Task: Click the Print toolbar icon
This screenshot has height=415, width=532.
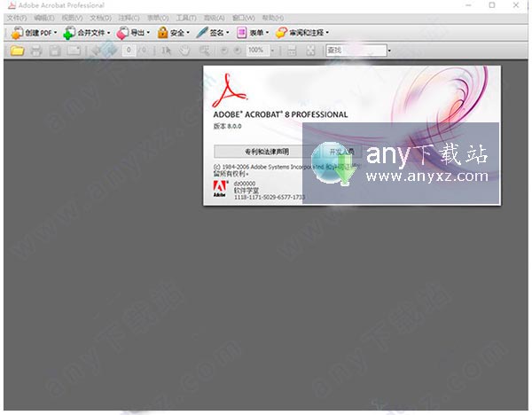Action: click(36, 51)
